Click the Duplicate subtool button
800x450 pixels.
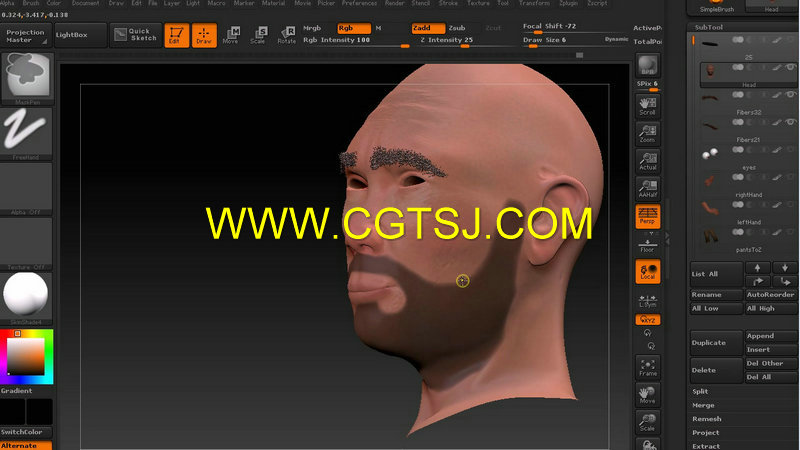coord(716,343)
